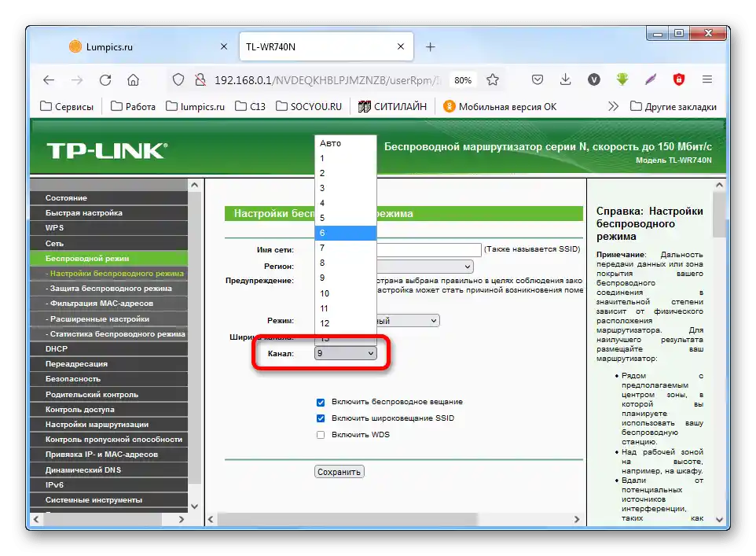Select channel 1 in the list

pos(345,158)
